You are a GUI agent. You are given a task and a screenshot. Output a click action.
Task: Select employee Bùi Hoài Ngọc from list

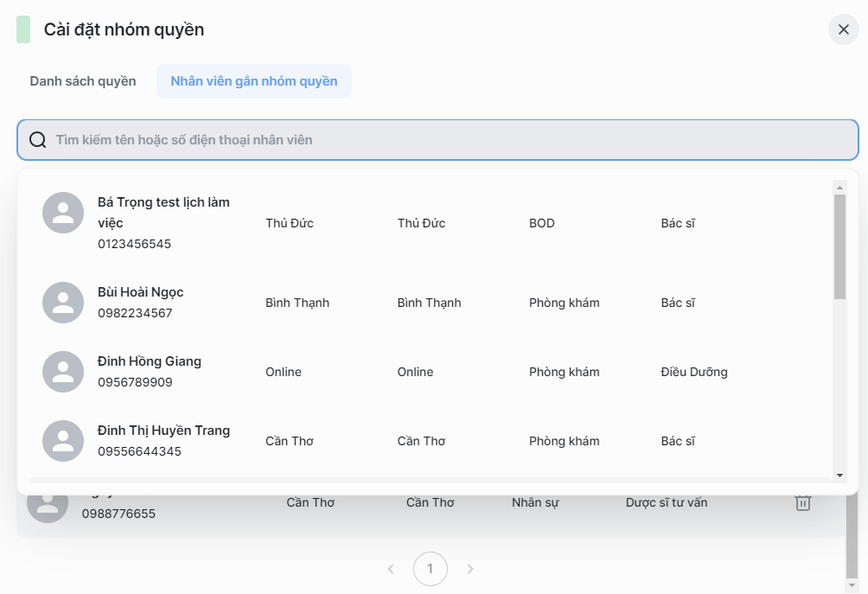(141, 292)
